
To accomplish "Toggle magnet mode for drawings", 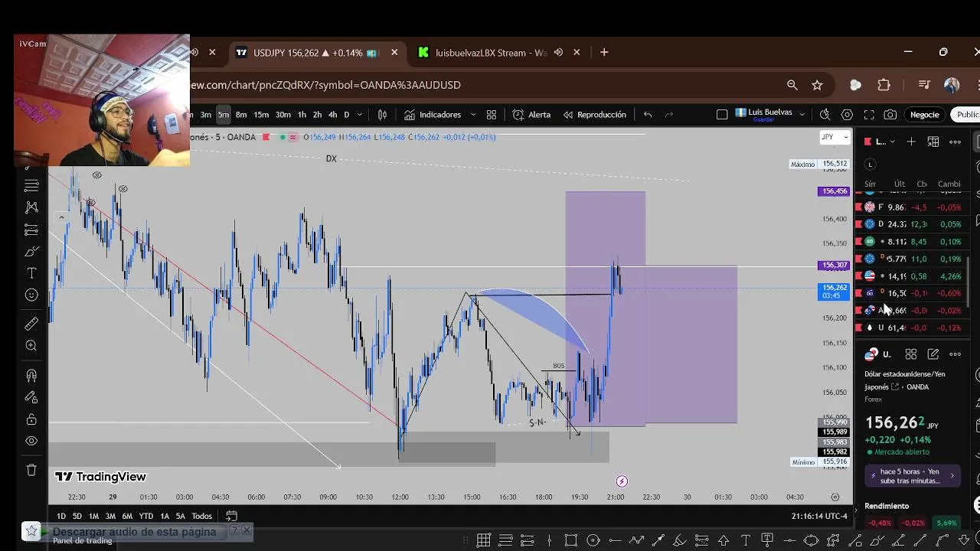I will 31,376.
